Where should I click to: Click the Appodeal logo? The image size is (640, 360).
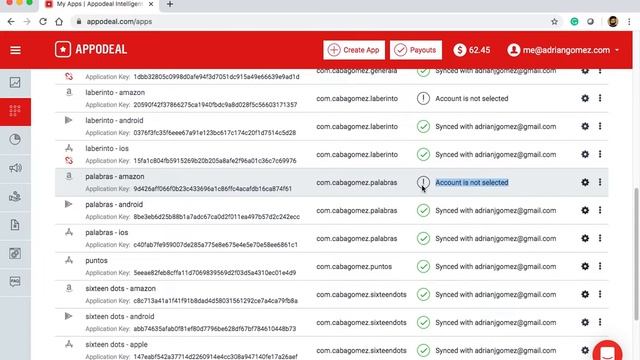pyautogui.click(x=91, y=49)
